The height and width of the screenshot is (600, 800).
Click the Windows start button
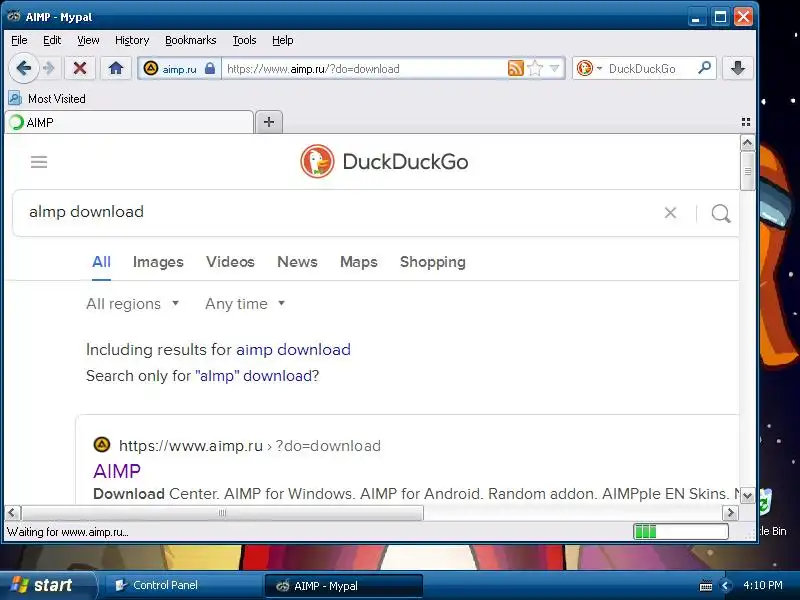coord(48,585)
